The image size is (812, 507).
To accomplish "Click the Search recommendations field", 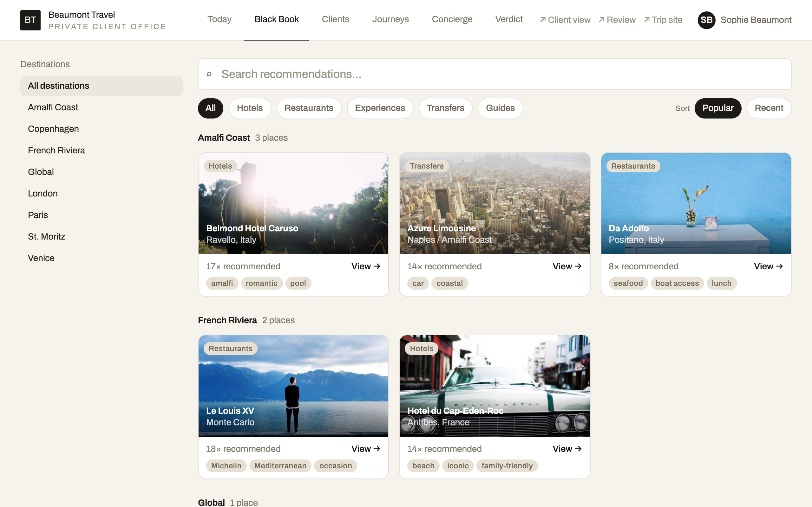I will [494, 74].
